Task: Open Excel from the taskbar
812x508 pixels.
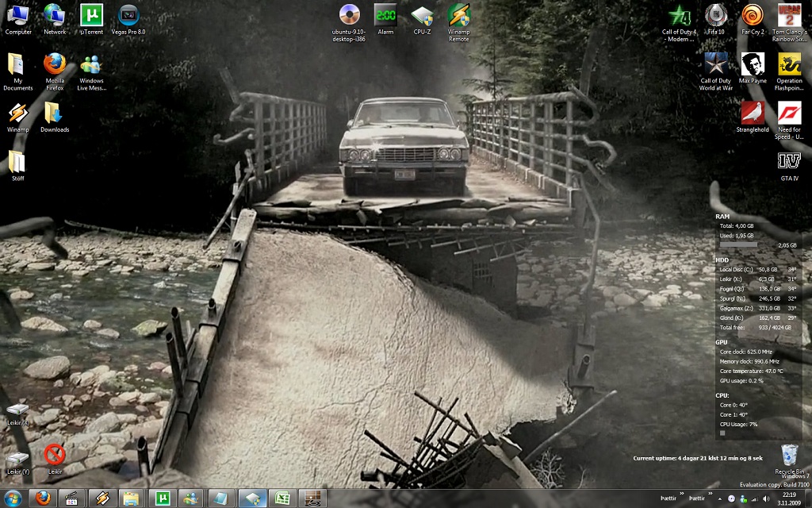Action: coord(282,498)
